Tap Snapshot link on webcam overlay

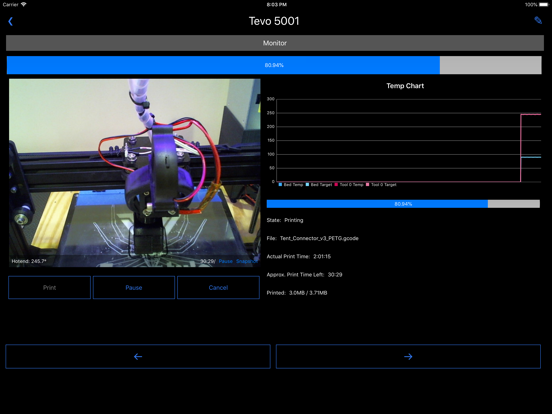tap(246, 261)
